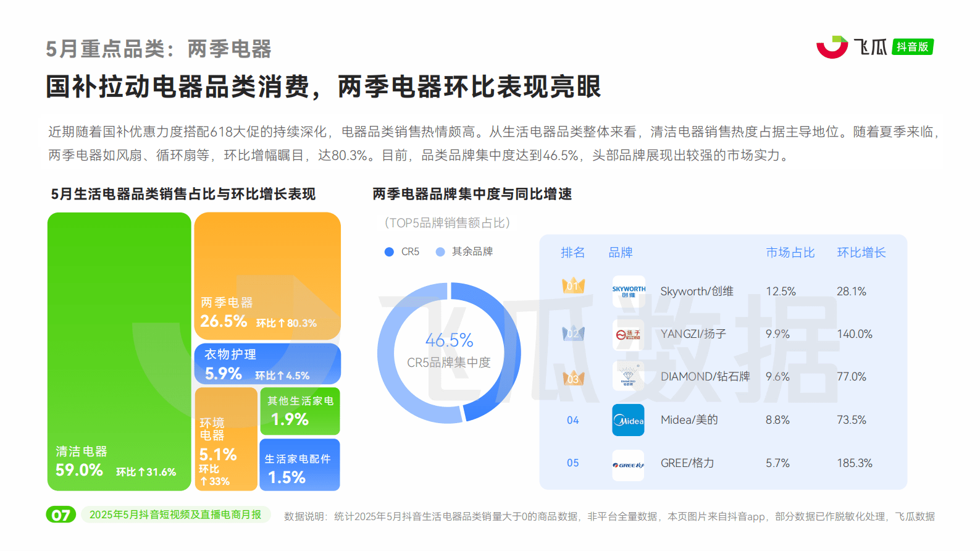
Task: Select the 环境电器 treemap block
Action: [226, 439]
